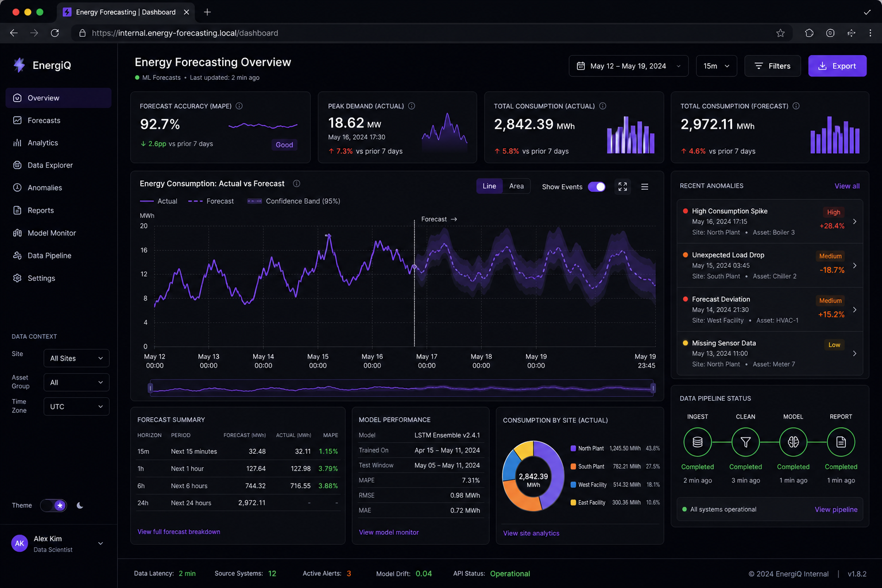Click the browser extensions icon
This screenshot has height=588, width=882.
coord(809,33)
